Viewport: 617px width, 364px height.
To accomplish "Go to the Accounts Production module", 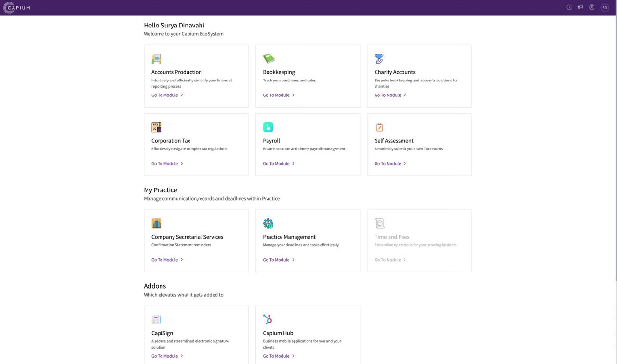I will 167,95.
